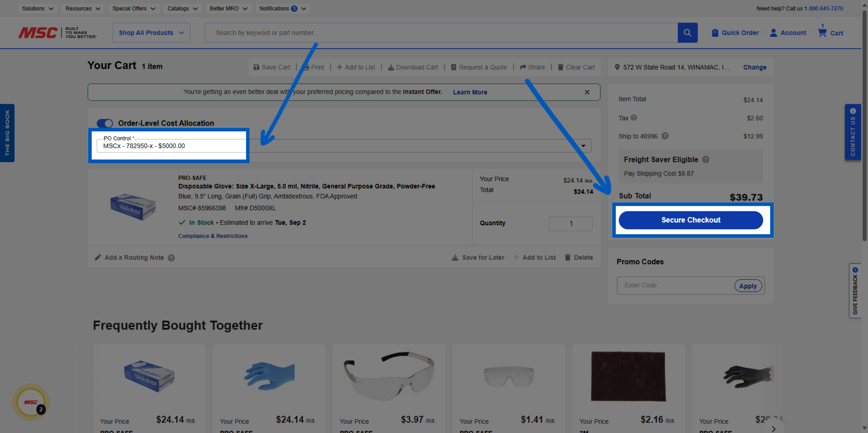Expand the Catalogs menu
Image resolution: width=868 pixels, height=433 pixels.
[183, 8]
